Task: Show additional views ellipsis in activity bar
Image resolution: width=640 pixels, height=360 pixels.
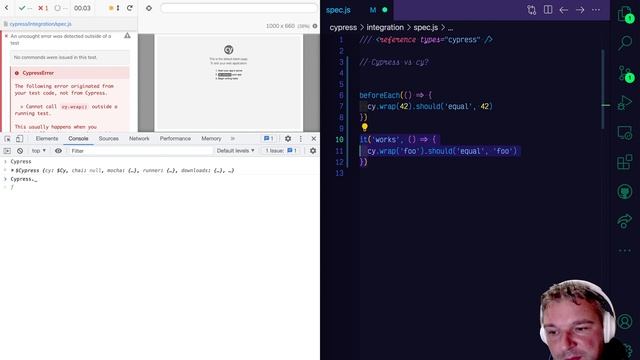Action: [x=625, y=251]
